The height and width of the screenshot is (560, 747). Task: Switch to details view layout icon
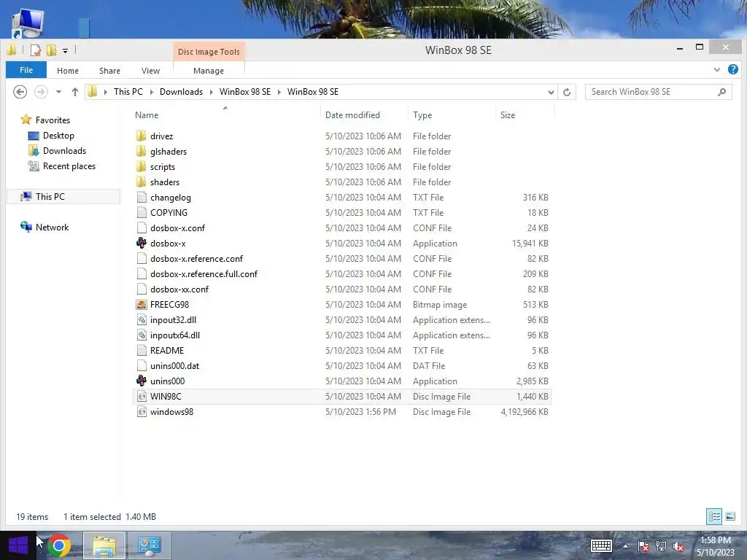(714, 517)
